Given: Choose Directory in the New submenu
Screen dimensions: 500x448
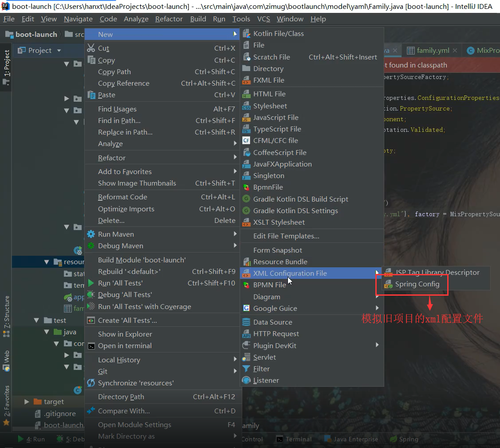Looking at the screenshot, I should [312, 69].
